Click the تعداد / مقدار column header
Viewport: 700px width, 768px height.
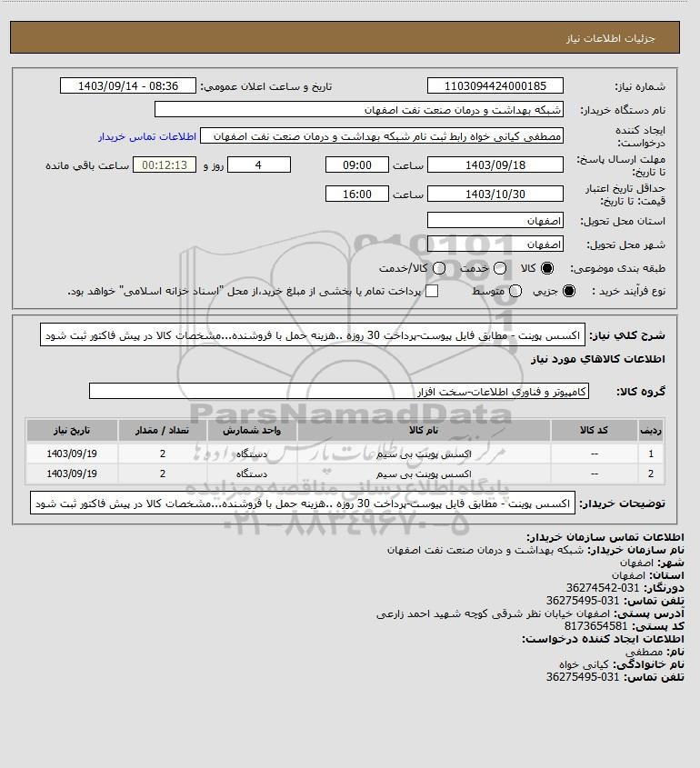[x=162, y=430]
